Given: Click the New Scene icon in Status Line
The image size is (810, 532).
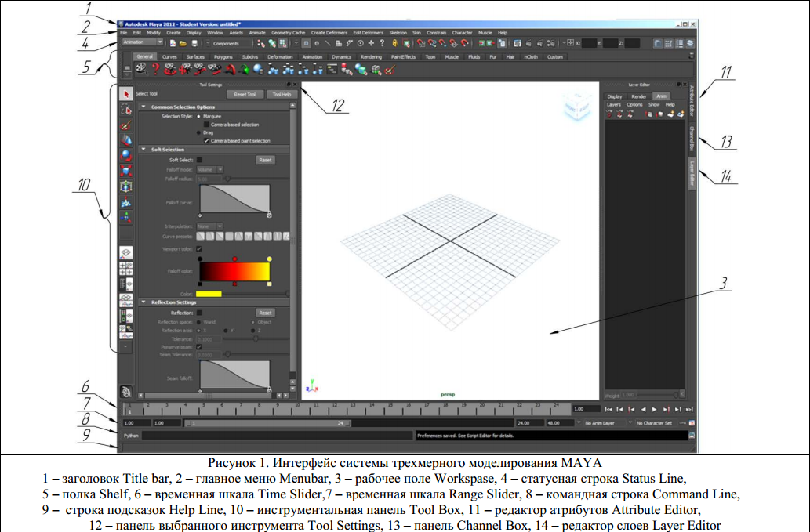Looking at the screenshot, I should point(173,43).
